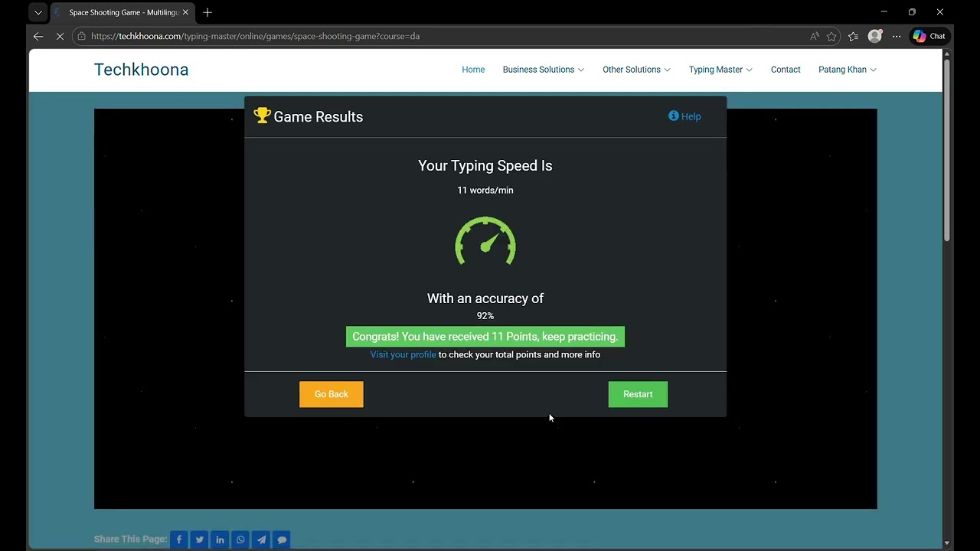This screenshot has height=551, width=980.
Task: Click the Telegram share icon
Action: 261,540
